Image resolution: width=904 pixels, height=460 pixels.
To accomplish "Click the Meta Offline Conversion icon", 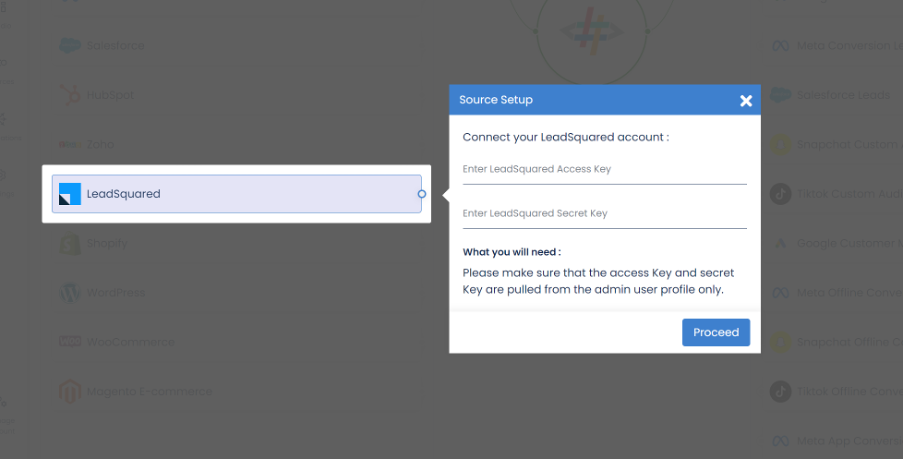I will tap(780, 293).
